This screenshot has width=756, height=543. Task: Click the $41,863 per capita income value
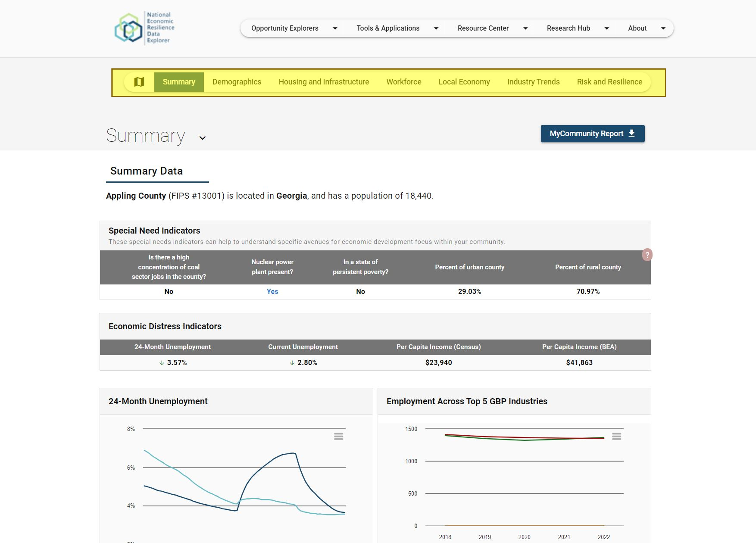579,363
